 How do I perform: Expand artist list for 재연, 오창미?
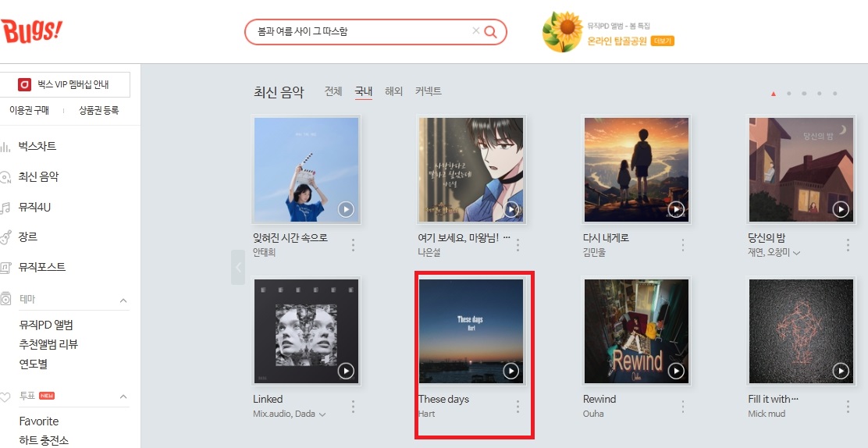click(797, 253)
